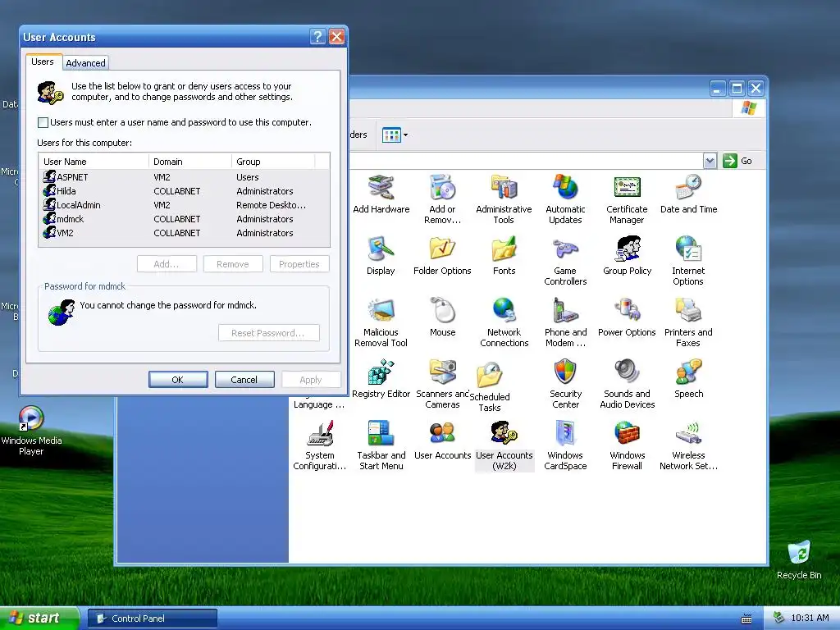Viewport: 840px width, 630px height.
Task: Click the tray icon left of the clock
Action: pyautogui.click(x=779, y=618)
